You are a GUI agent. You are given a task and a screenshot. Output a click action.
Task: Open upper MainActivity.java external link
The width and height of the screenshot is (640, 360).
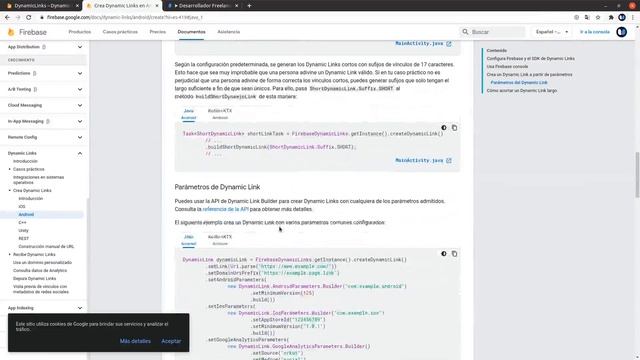click(x=423, y=43)
